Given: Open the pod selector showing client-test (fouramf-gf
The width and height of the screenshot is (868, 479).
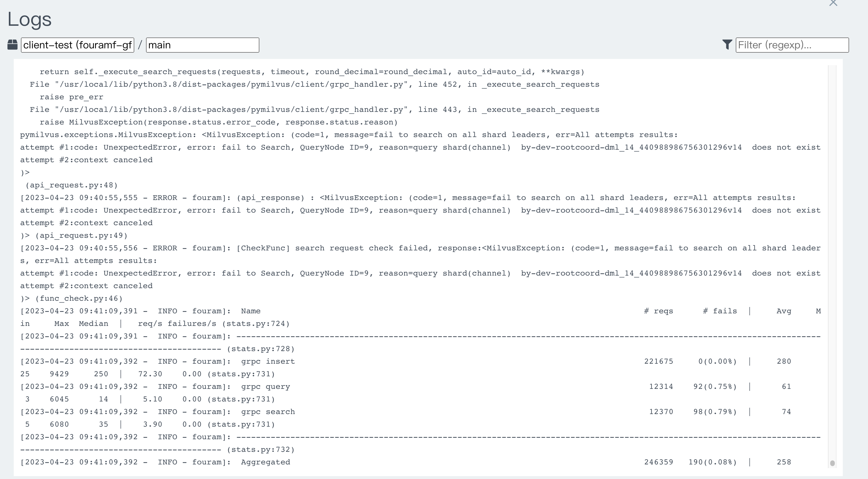Looking at the screenshot, I should tap(78, 45).
